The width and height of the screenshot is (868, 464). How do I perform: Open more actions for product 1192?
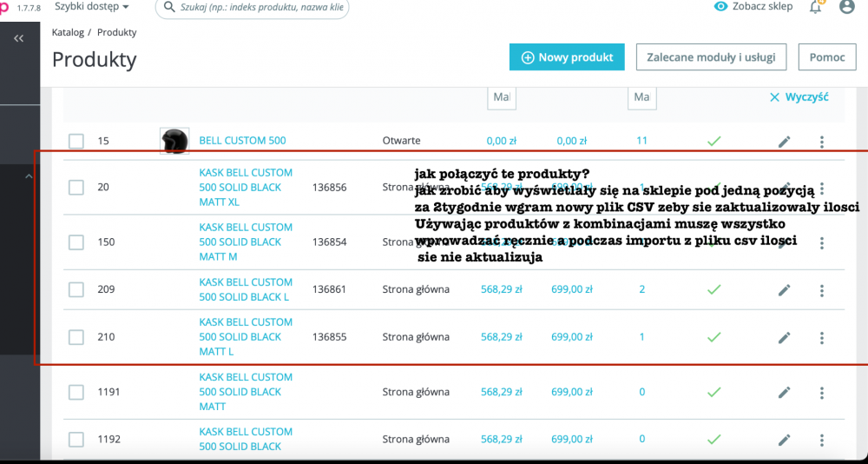[x=821, y=440]
